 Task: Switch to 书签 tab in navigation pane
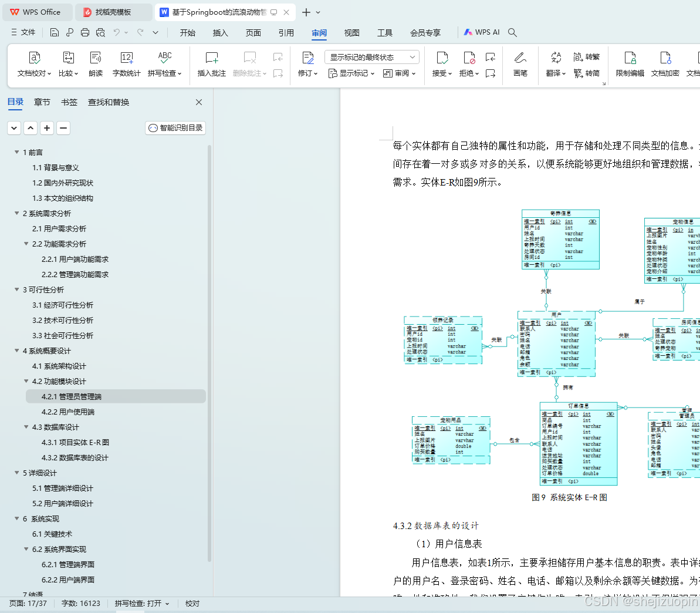(x=69, y=102)
